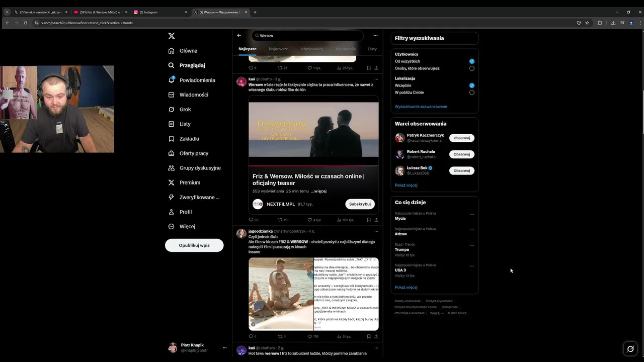Open more options on kaś post
The image size is (644, 362).
(376, 79)
